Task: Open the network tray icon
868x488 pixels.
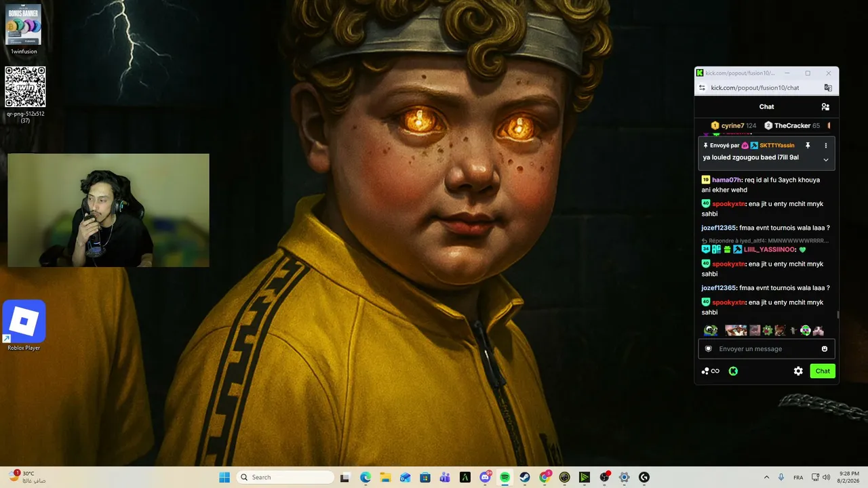Action: coord(815,477)
